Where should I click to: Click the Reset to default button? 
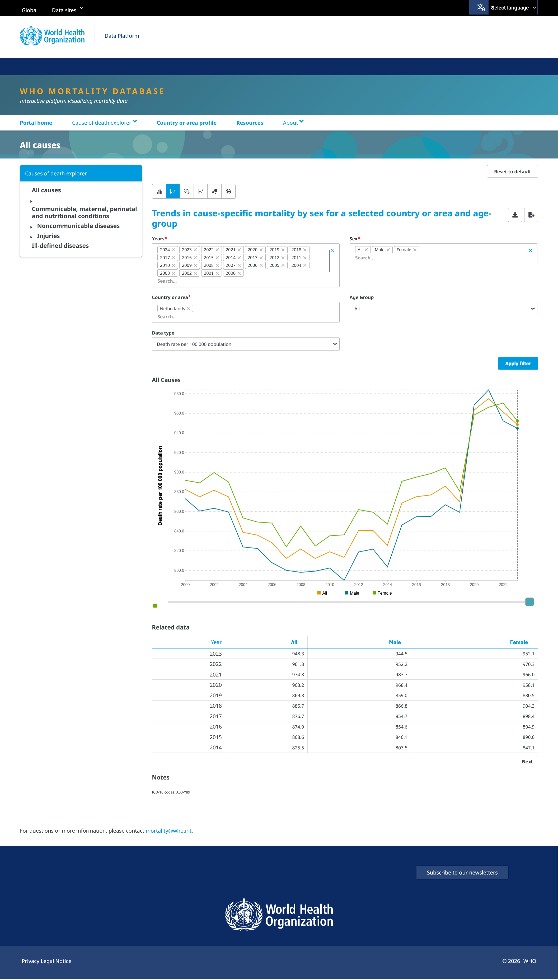pyautogui.click(x=512, y=172)
